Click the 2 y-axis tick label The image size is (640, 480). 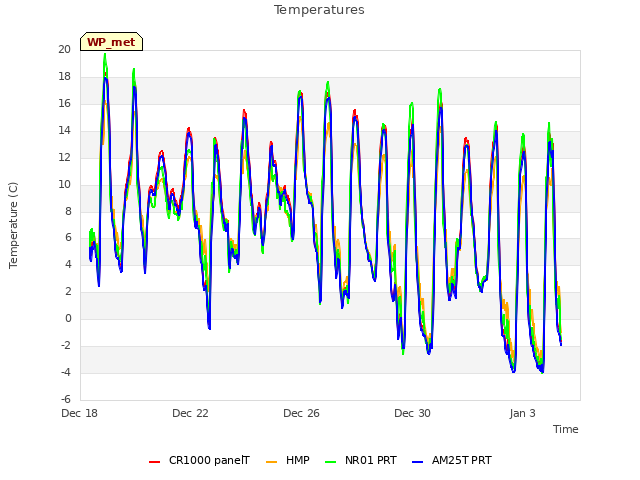point(68,291)
